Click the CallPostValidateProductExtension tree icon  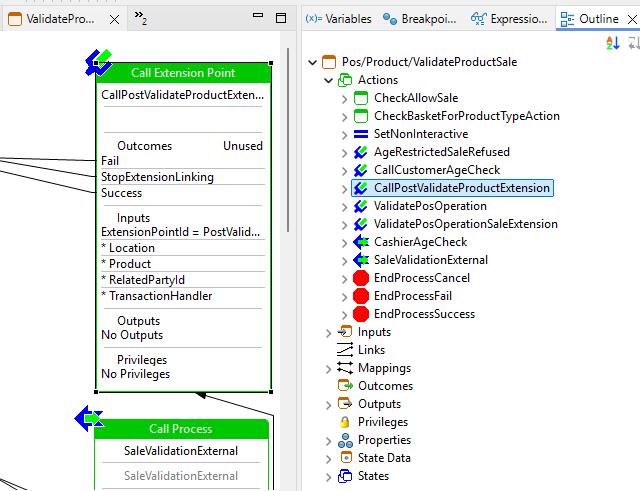click(361, 188)
